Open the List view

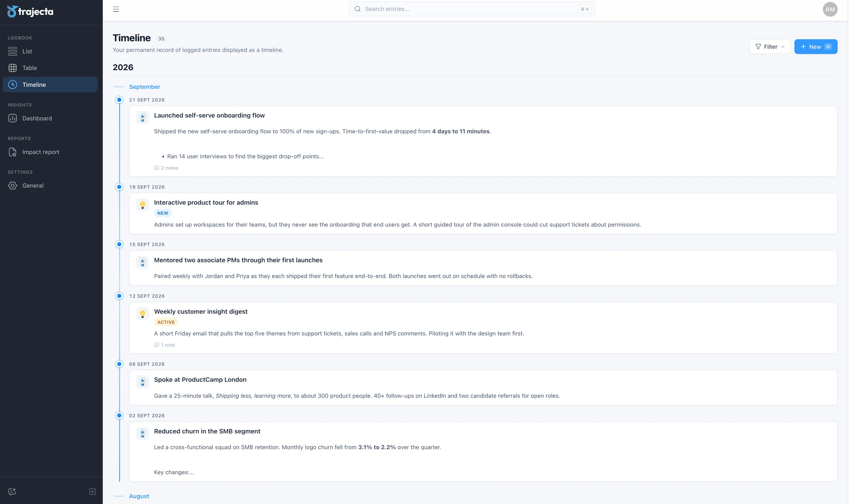point(50,51)
